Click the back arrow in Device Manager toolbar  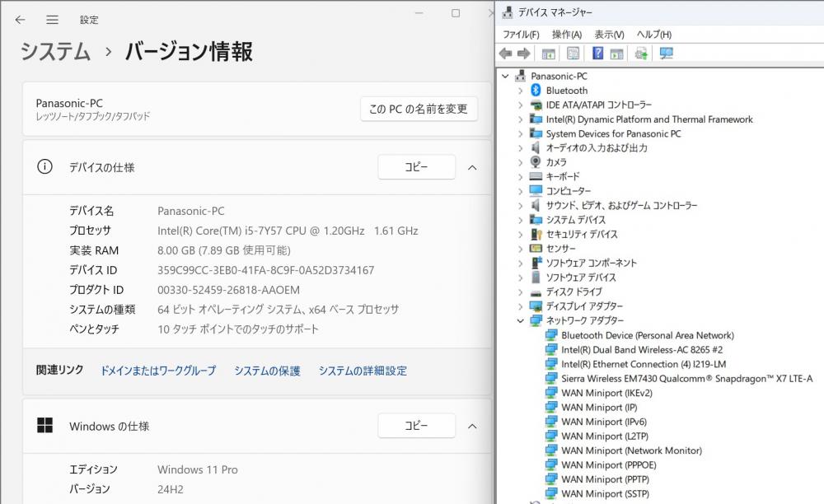506,53
